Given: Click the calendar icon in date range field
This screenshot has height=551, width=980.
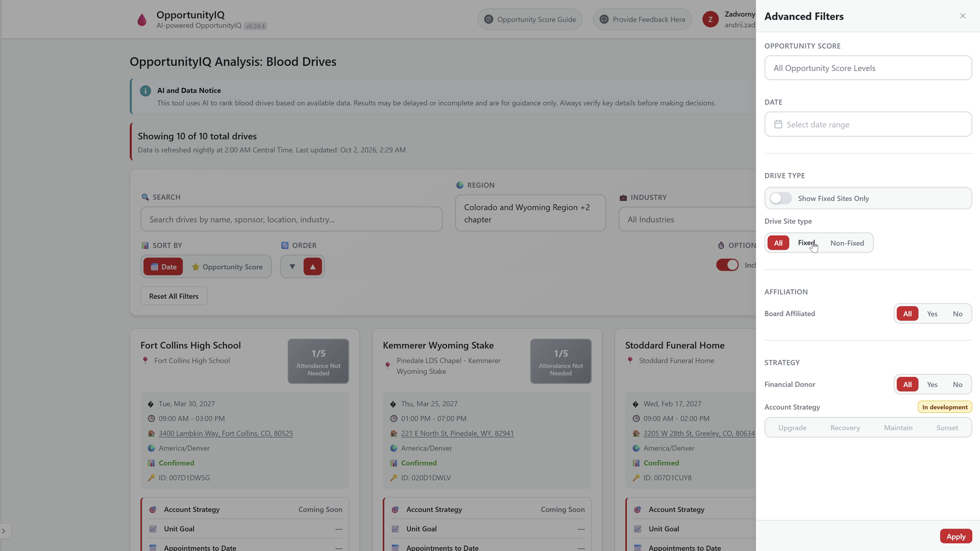Looking at the screenshot, I should point(778,124).
